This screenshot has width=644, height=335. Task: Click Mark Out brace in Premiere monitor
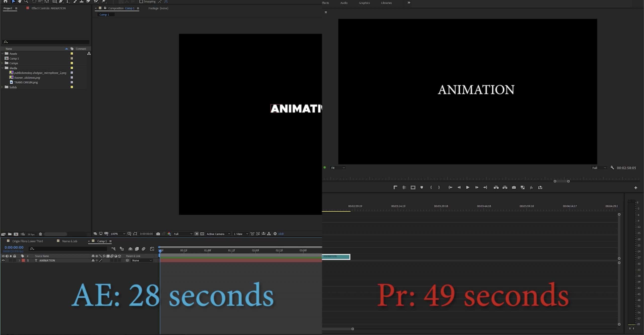(x=439, y=187)
